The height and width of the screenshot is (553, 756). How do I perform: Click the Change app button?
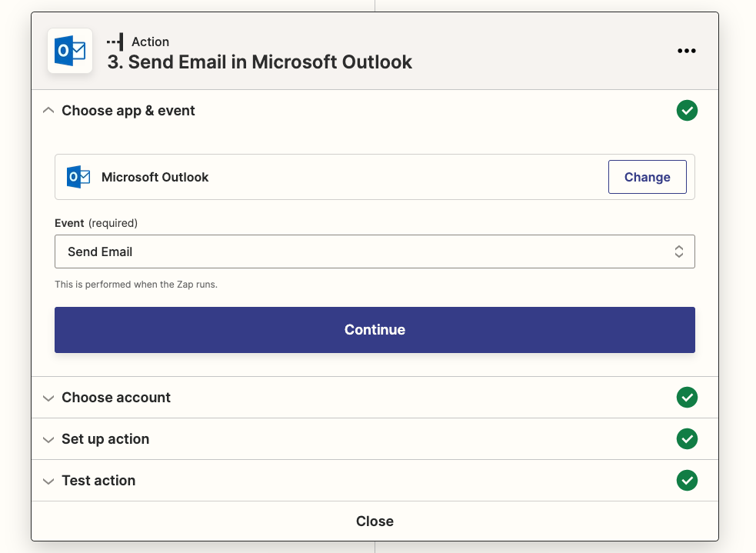pos(647,177)
